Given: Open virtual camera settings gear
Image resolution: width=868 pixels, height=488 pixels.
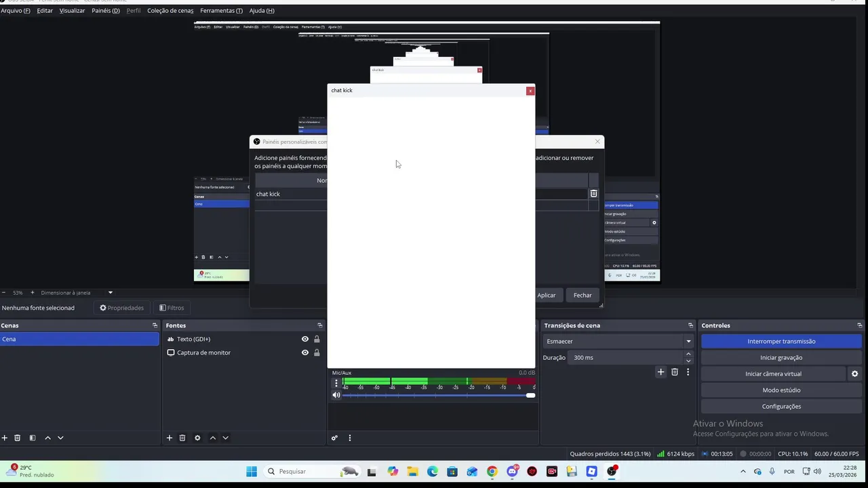Looking at the screenshot, I should pyautogui.click(x=854, y=373).
